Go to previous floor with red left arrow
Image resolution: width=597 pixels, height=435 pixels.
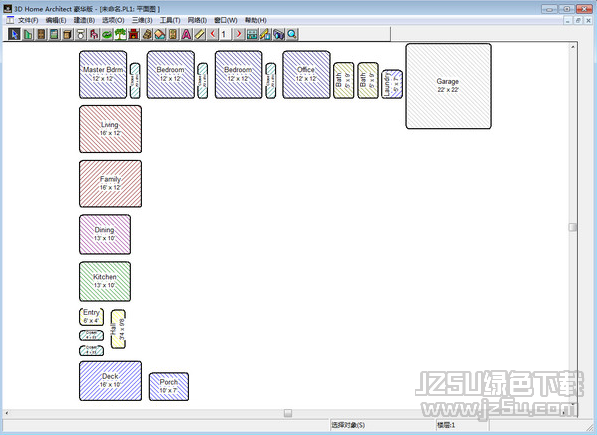pyautogui.click(x=213, y=35)
